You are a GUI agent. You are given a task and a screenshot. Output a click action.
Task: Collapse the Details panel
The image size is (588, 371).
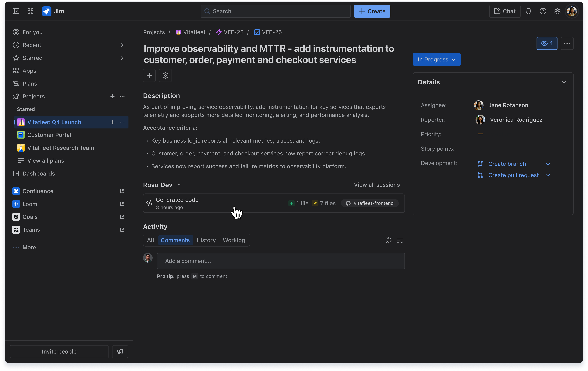[564, 82]
